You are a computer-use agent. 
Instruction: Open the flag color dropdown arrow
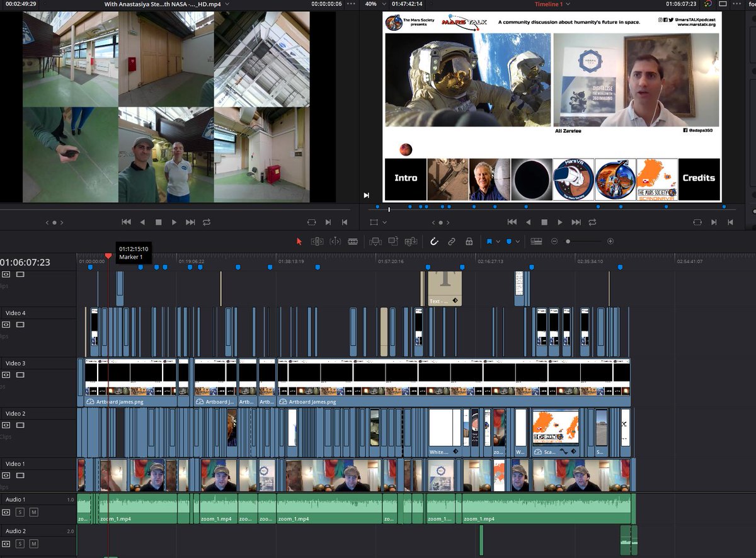coord(498,242)
